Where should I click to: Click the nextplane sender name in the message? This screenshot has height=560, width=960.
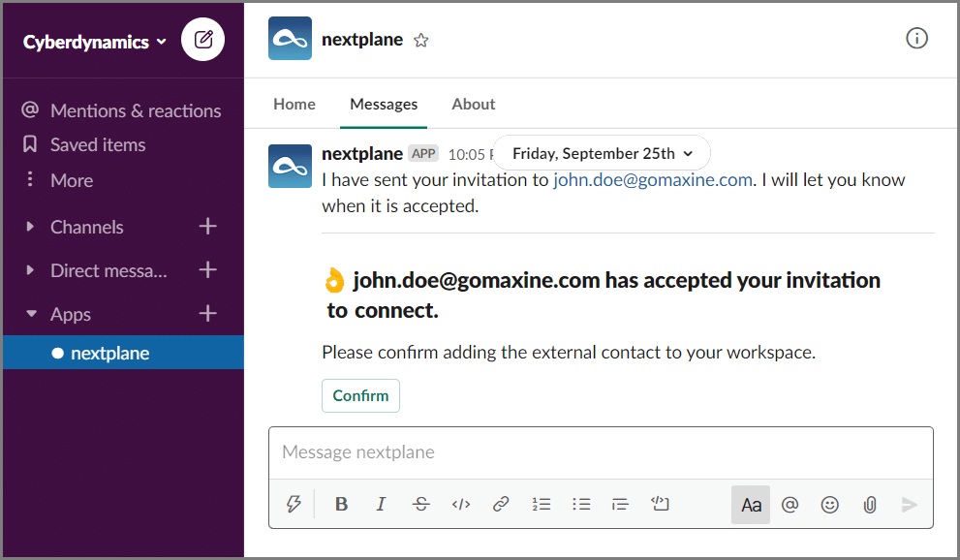tap(362, 154)
